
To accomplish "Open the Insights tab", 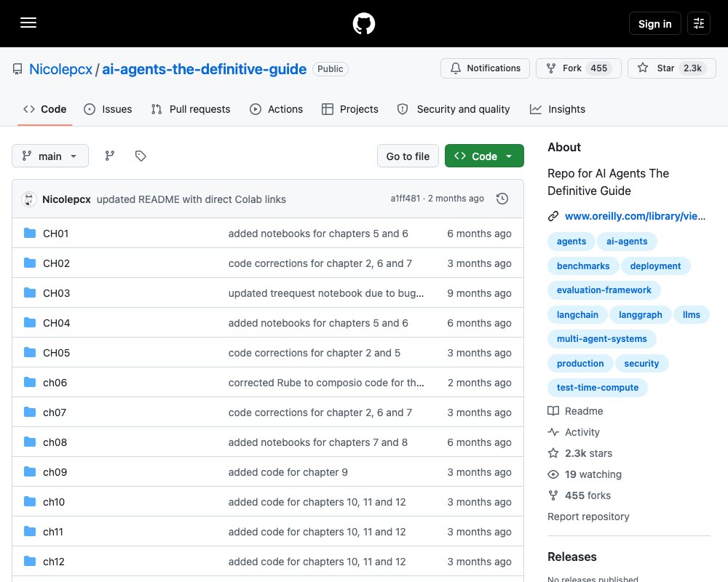I will pos(558,109).
